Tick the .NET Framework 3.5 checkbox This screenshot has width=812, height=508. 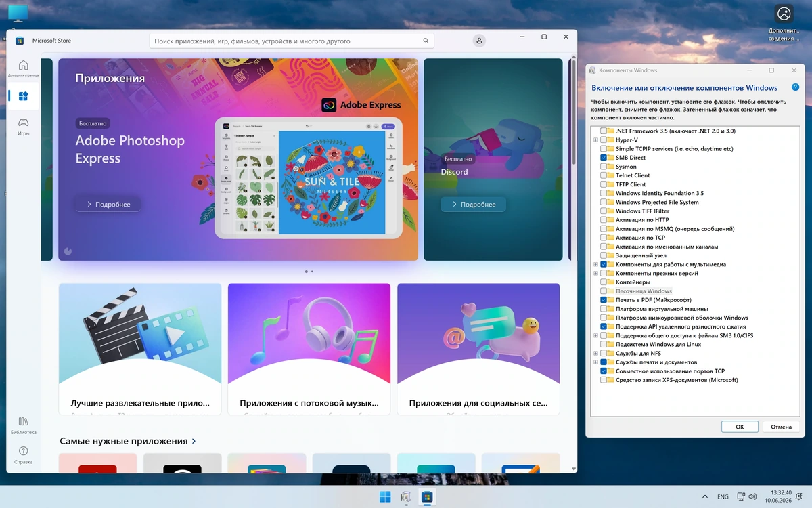[604, 131]
